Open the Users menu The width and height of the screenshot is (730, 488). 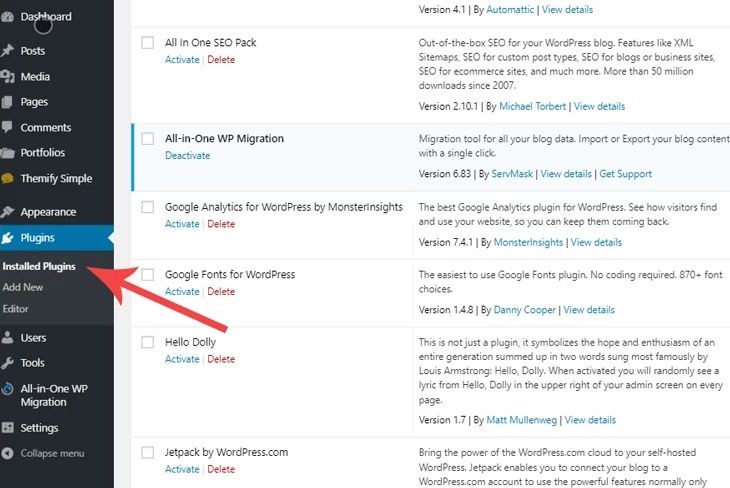[x=33, y=338]
